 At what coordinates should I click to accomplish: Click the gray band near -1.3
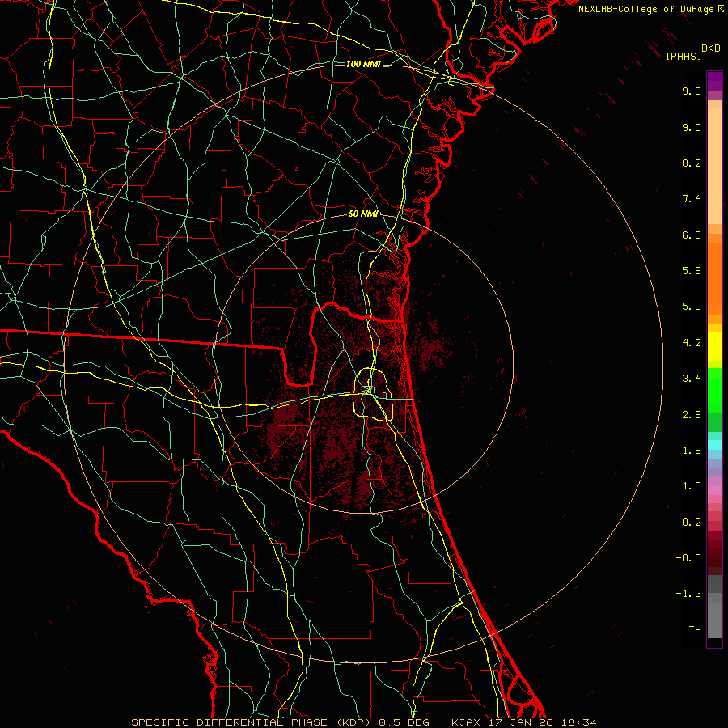click(x=714, y=595)
